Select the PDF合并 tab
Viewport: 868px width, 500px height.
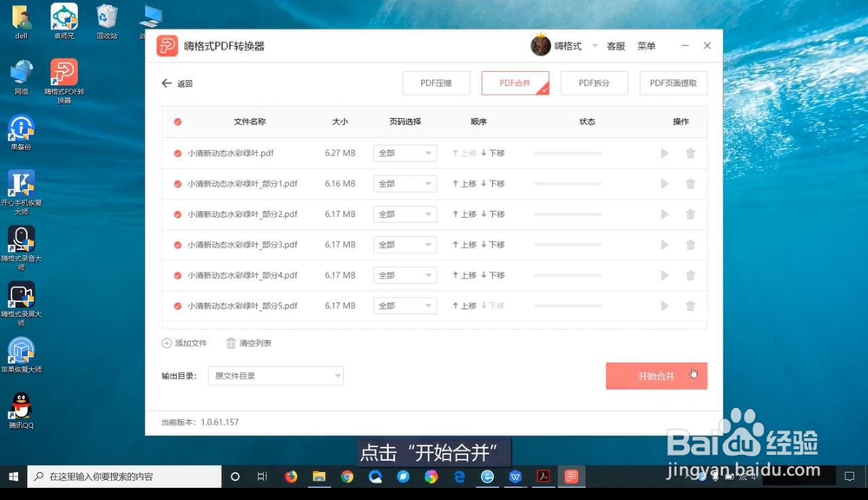pos(515,83)
